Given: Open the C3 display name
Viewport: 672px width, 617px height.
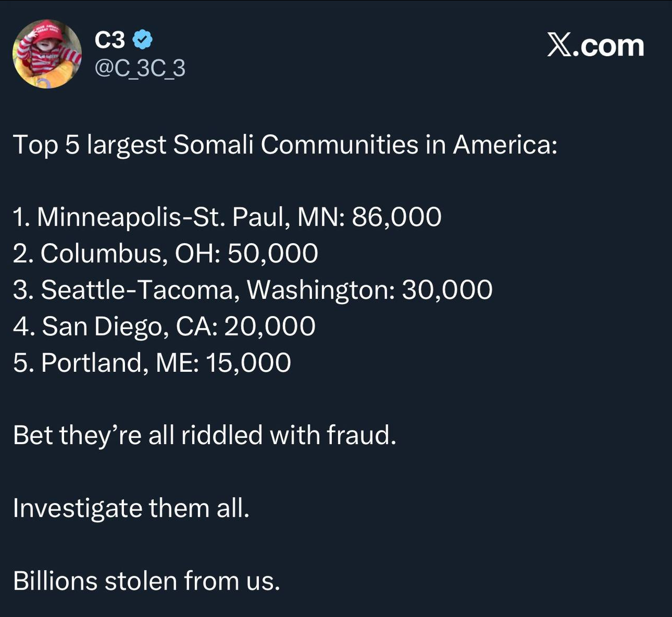Looking at the screenshot, I should tap(110, 40).
